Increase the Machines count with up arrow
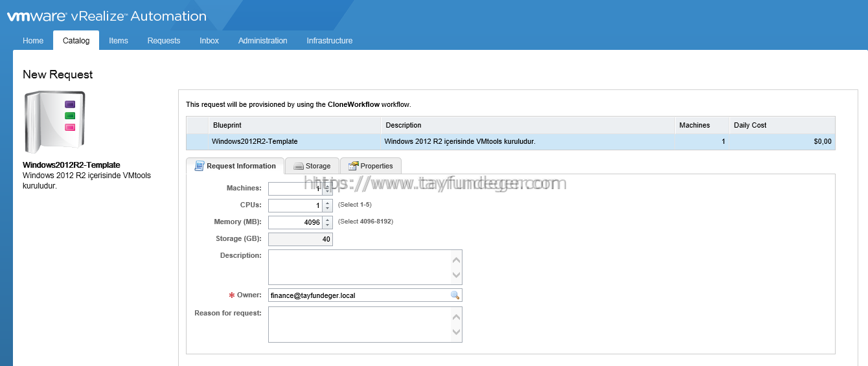The image size is (868, 366). 327,185
